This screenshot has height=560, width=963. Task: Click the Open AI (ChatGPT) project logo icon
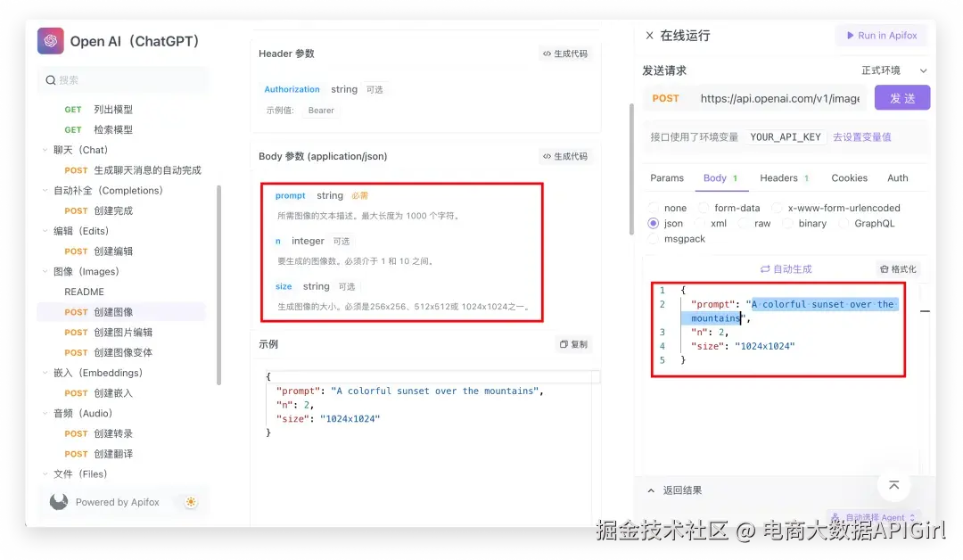(x=51, y=40)
